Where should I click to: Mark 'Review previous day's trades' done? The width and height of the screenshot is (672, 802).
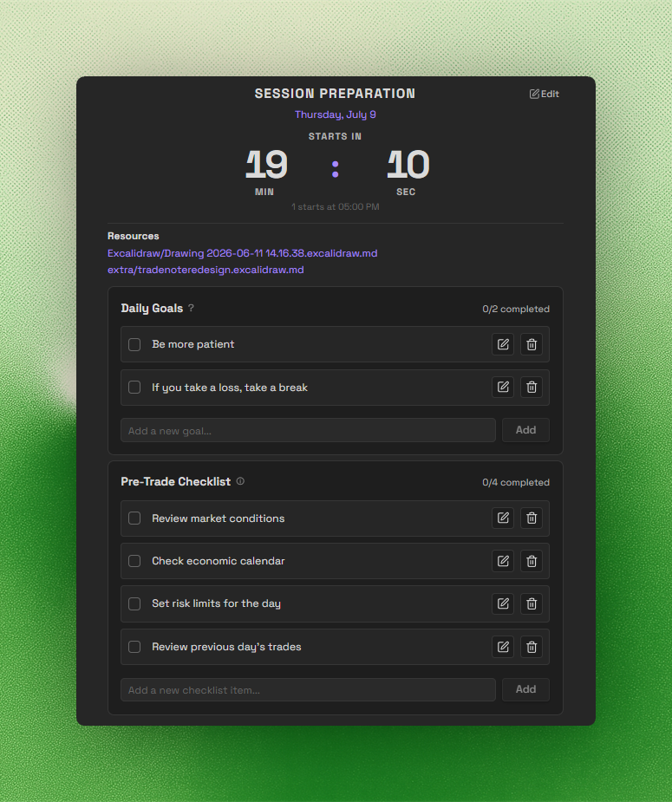click(134, 647)
